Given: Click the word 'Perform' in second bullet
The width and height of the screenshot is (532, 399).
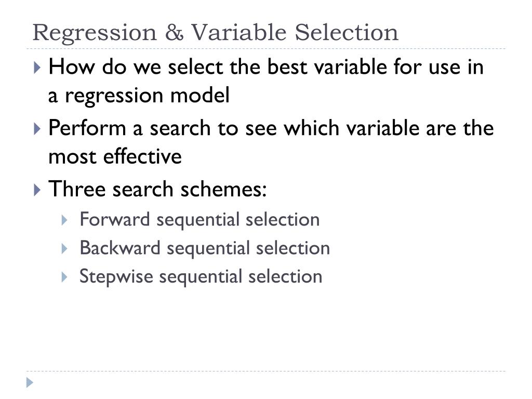Looking at the screenshot, I should (87, 128).
